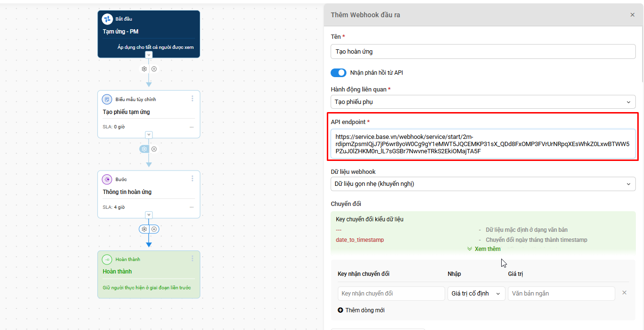
Task: Click the Key nhận chuyển đổi input
Action: 391,294
